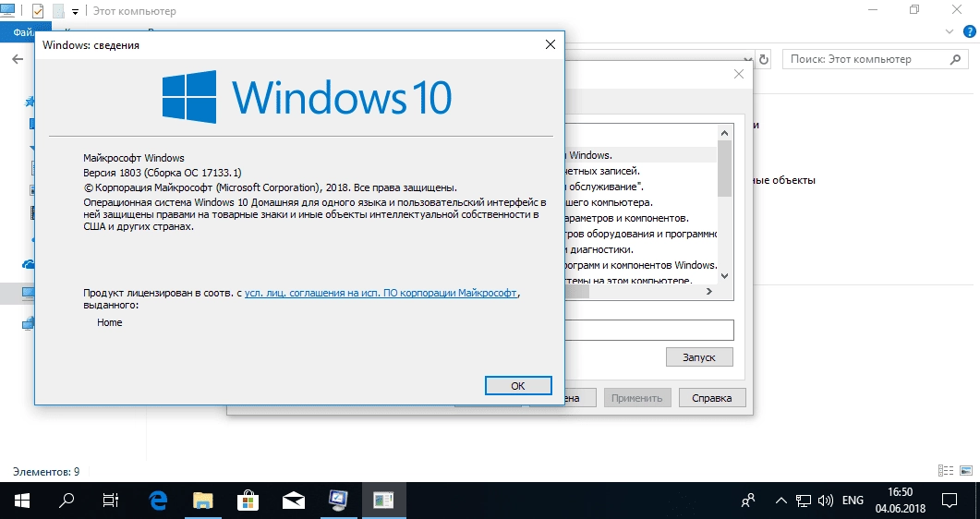Open the Customize Quick Access Toolbar dropdown
This screenshot has width=980, height=519.
point(76,11)
